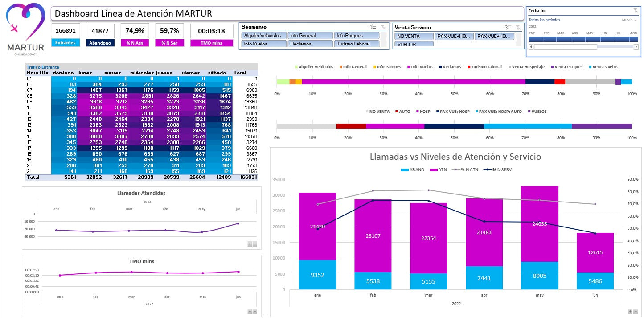Filter Segmento by Turismo Laboral
Image resolution: width=644 pixels, height=318 pixels.
pos(357,43)
